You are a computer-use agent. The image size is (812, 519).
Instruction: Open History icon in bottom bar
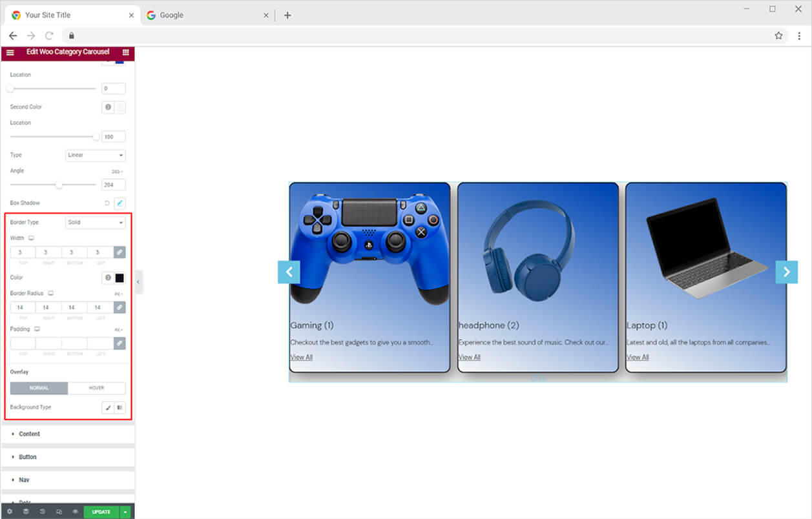42,512
